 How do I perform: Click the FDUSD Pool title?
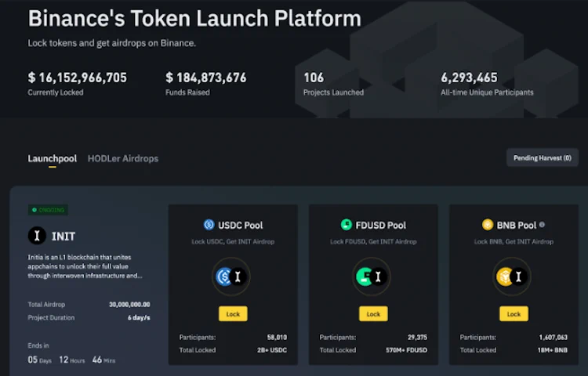coord(380,225)
